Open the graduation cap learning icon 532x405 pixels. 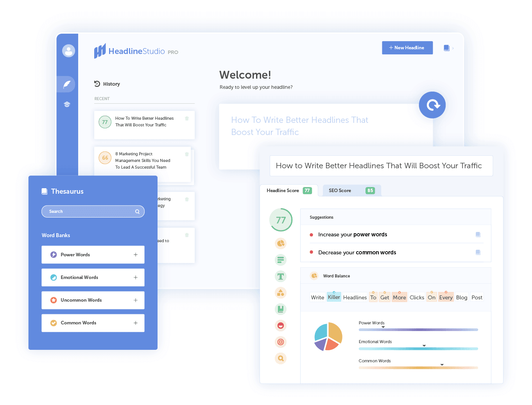[x=67, y=104]
